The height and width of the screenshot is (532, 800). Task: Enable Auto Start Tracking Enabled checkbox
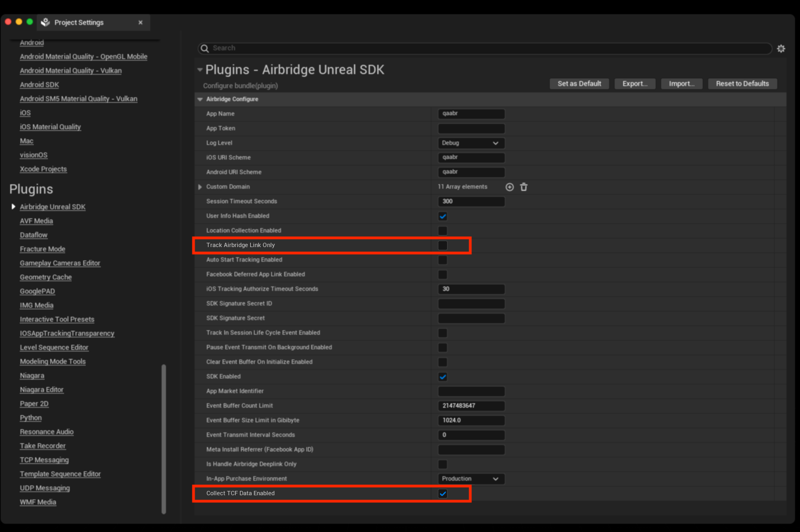pyautogui.click(x=443, y=260)
